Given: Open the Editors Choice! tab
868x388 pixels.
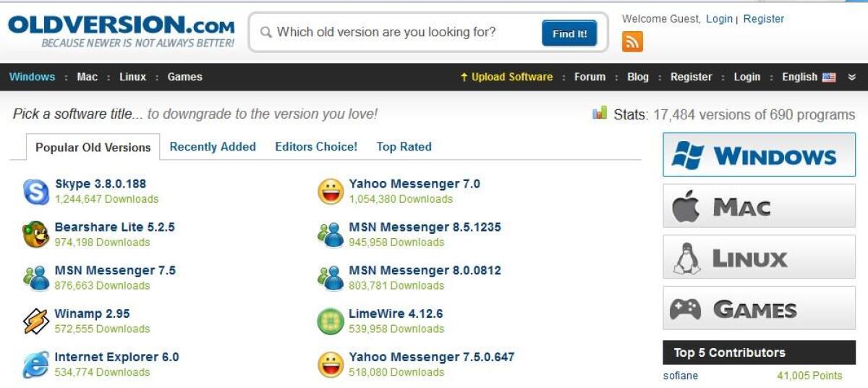Looking at the screenshot, I should [x=316, y=146].
